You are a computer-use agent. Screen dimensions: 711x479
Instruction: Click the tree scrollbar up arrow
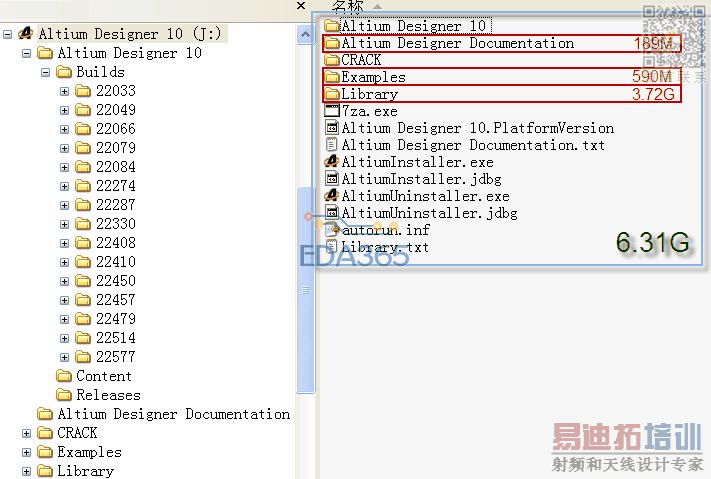(306, 34)
